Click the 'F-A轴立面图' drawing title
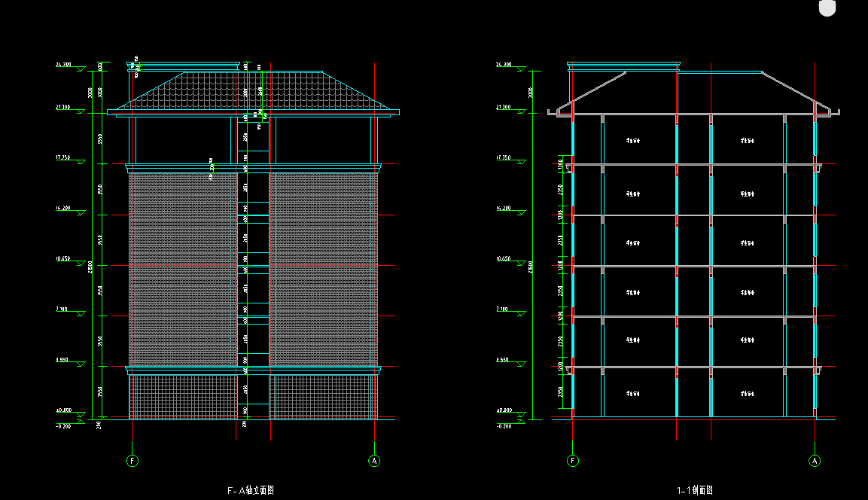 pyautogui.click(x=250, y=490)
